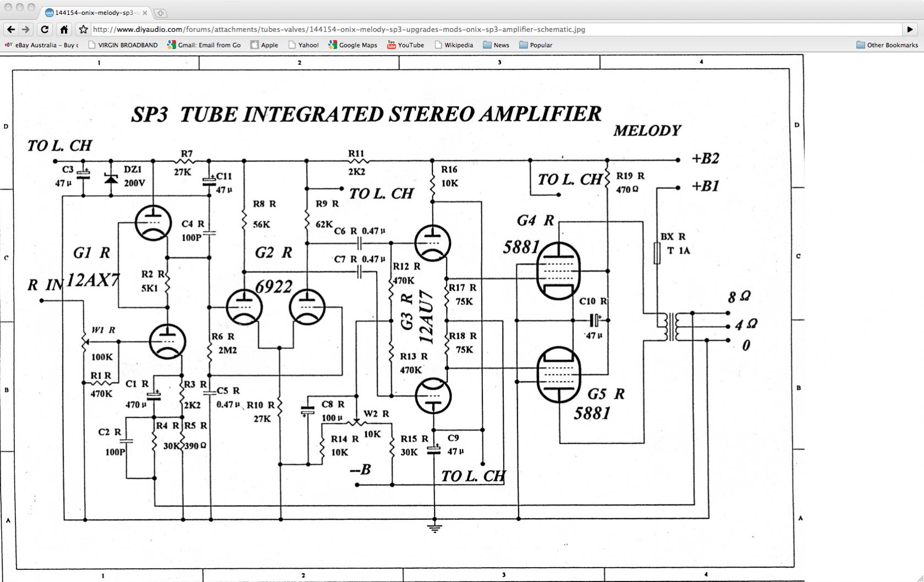Open Other Bookmarks folder
Viewport: 924px width, 582px height.
tap(887, 45)
